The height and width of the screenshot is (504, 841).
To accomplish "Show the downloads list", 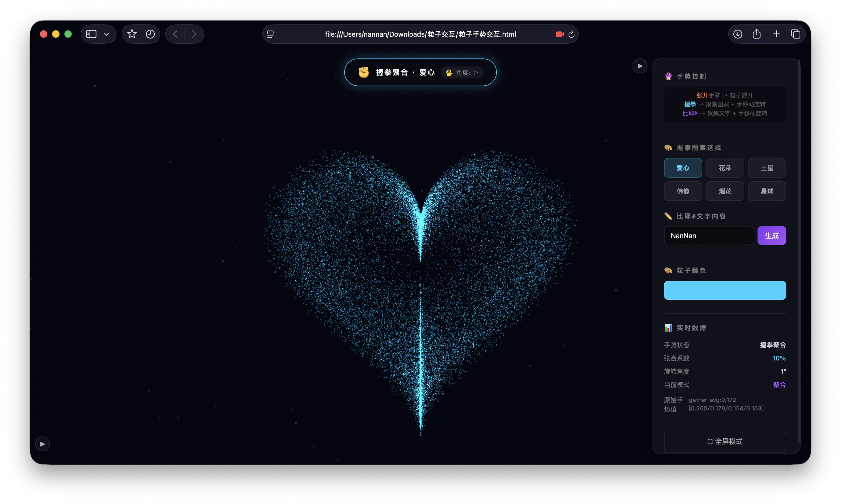I will pos(737,34).
